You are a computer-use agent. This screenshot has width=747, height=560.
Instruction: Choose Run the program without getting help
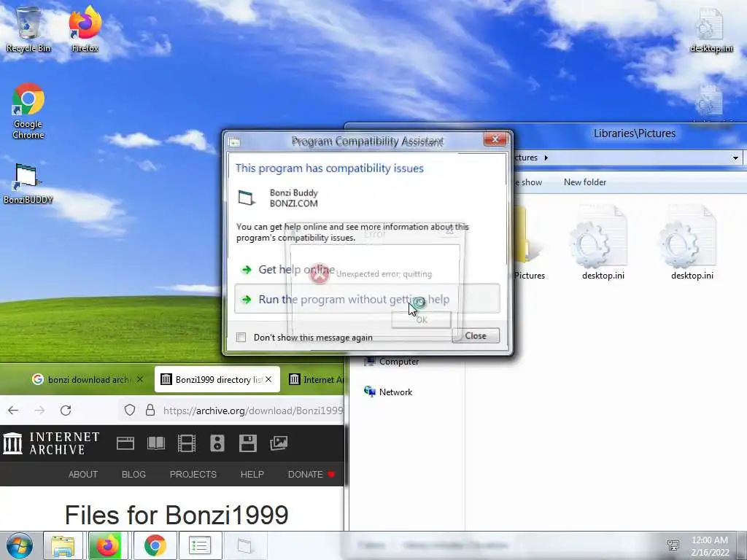pos(367,299)
